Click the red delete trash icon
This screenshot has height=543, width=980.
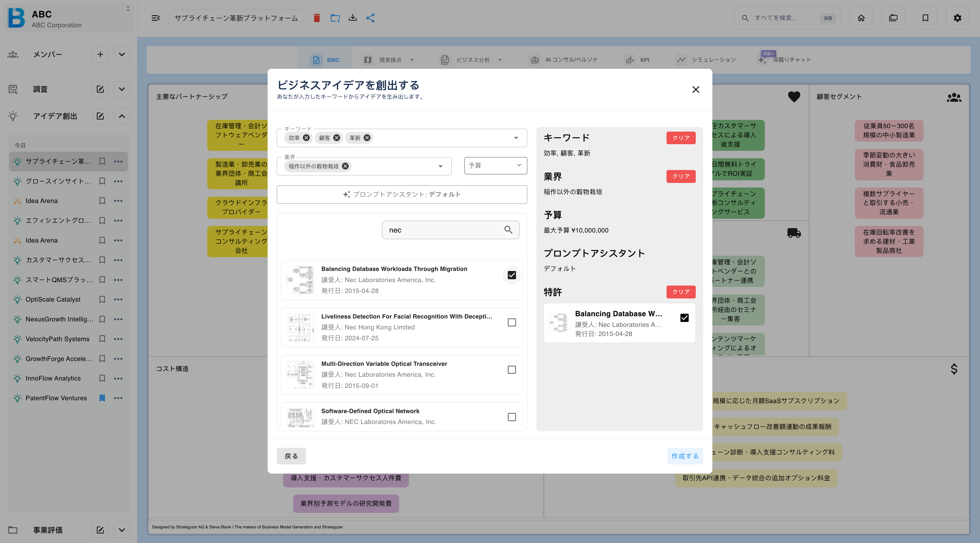[317, 18]
